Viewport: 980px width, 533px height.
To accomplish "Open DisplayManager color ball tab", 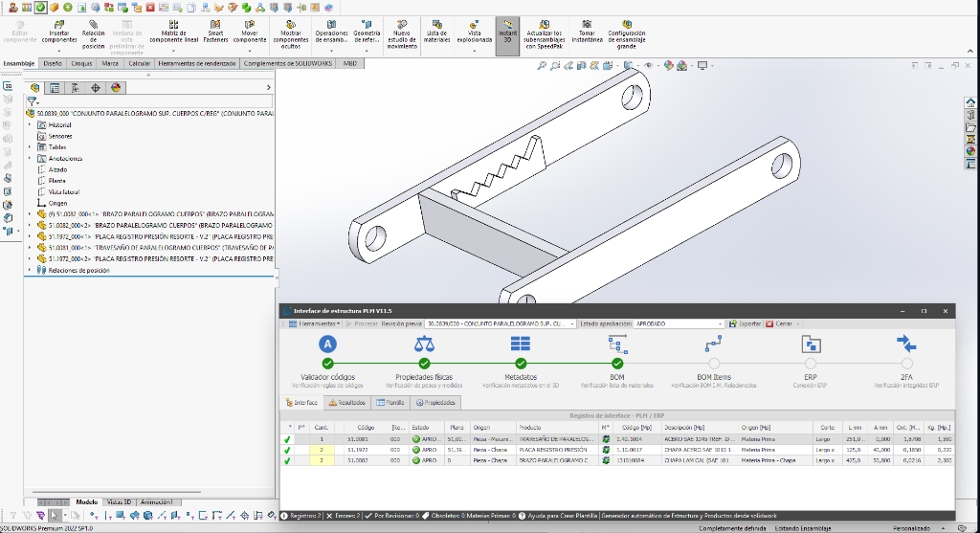I will point(116,88).
